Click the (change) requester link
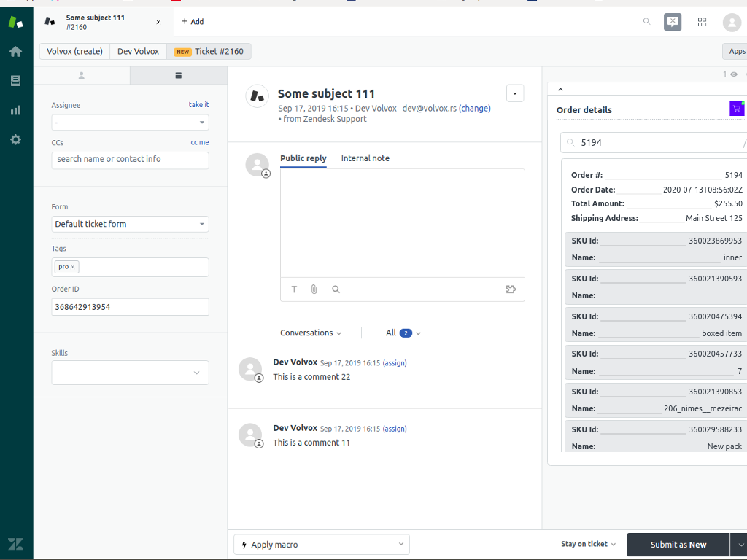The height and width of the screenshot is (560, 747). [474, 108]
